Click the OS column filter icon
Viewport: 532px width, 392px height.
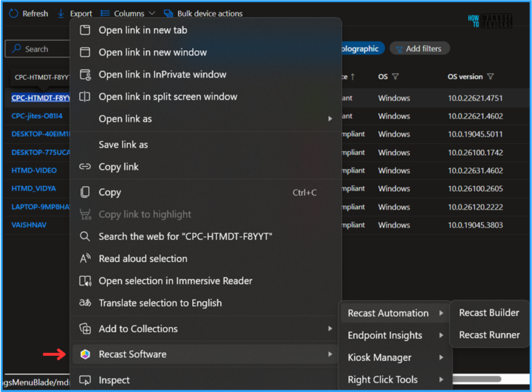click(x=395, y=77)
